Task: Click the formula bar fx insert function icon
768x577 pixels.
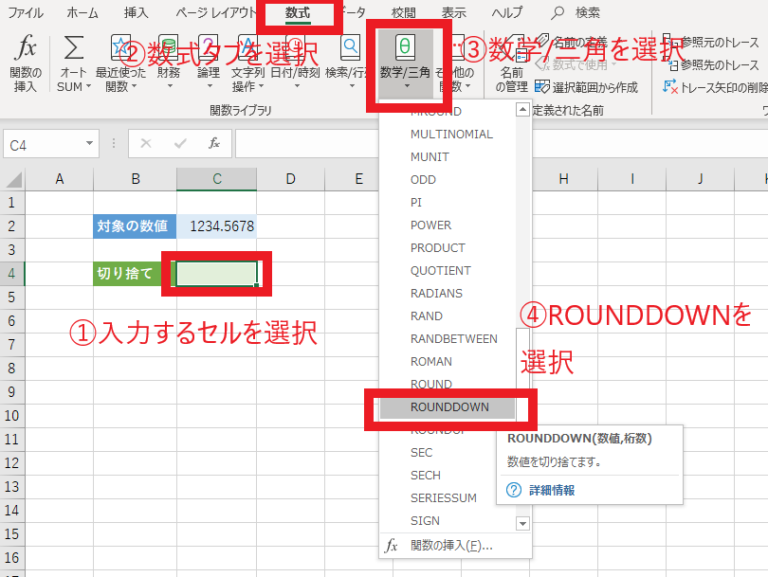Action: [x=214, y=143]
